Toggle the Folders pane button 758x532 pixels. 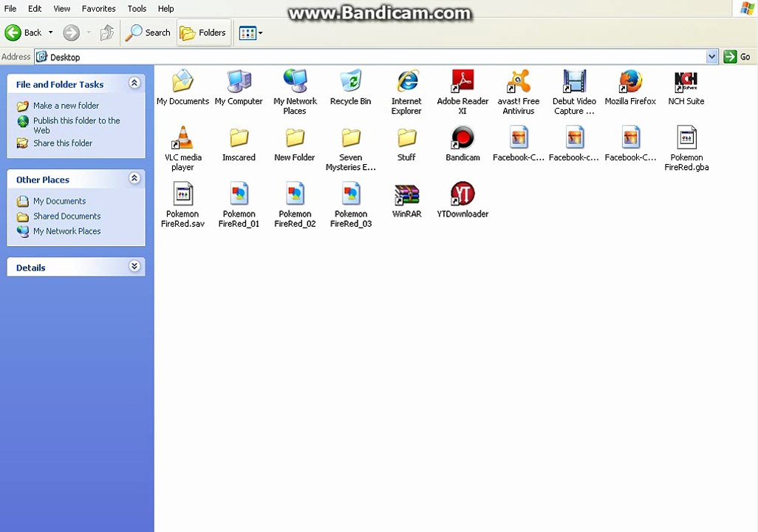click(x=203, y=33)
